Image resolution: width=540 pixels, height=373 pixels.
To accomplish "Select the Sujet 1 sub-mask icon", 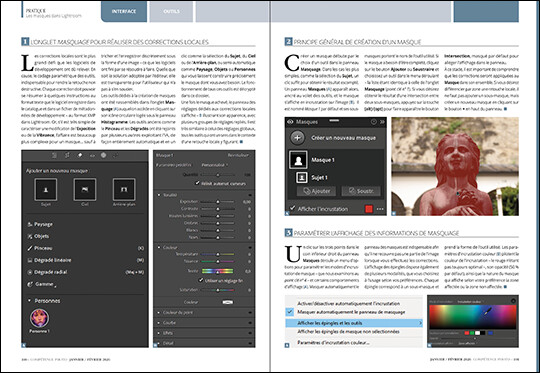I will (302, 177).
